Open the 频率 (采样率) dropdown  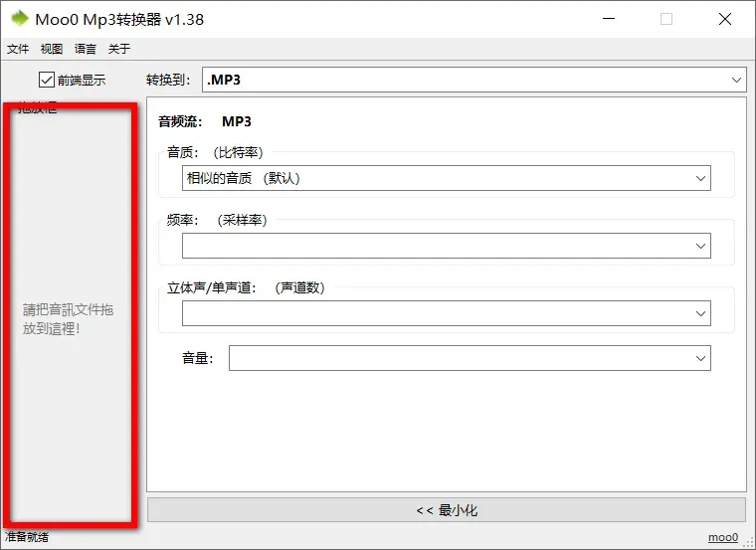tap(447, 246)
